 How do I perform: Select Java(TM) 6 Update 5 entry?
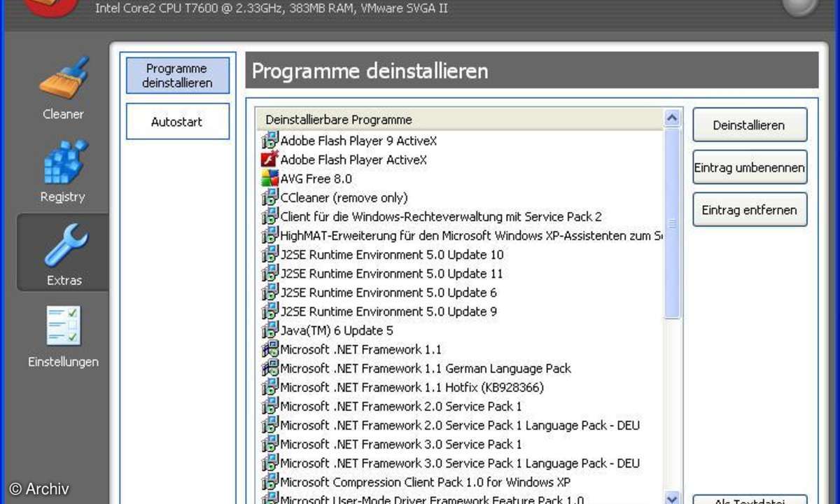coord(337,330)
